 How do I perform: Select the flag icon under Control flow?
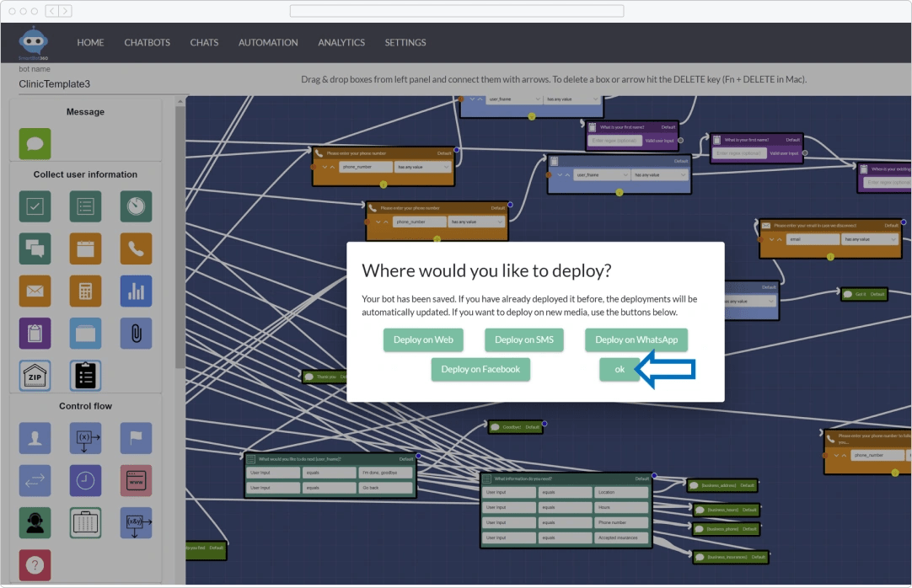136,438
